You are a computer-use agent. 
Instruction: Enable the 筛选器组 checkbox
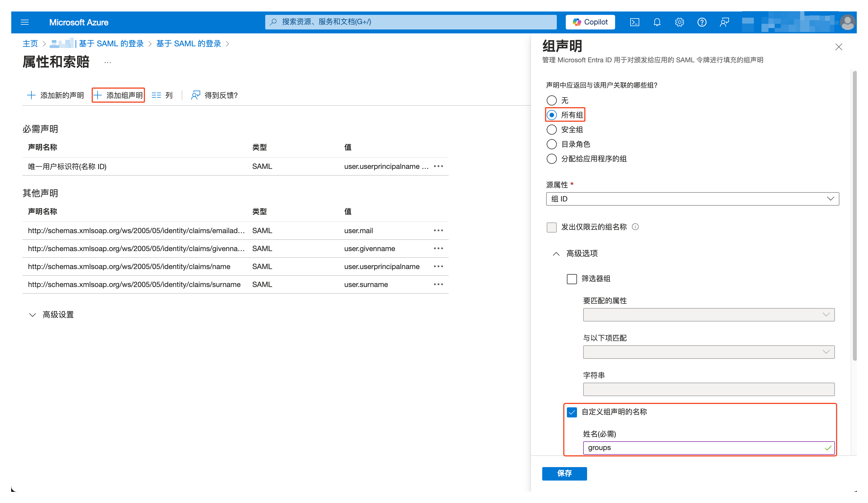coord(571,279)
